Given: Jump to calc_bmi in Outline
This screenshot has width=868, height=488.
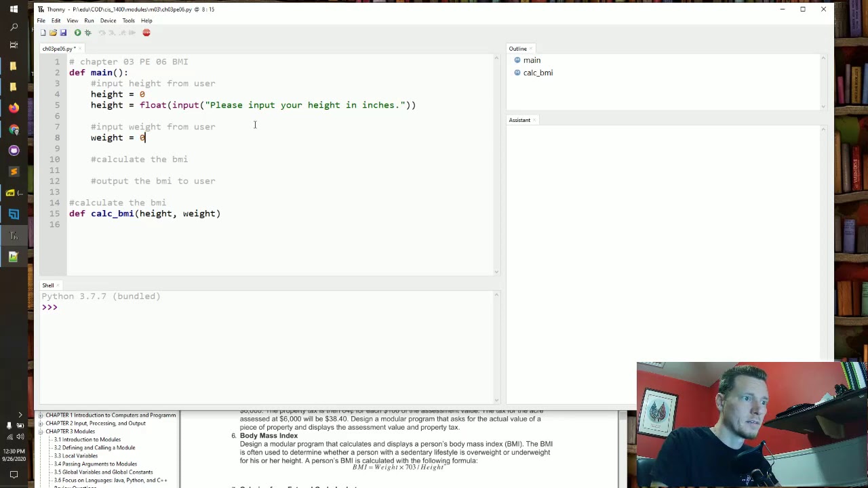Looking at the screenshot, I should click(x=538, y=73).
